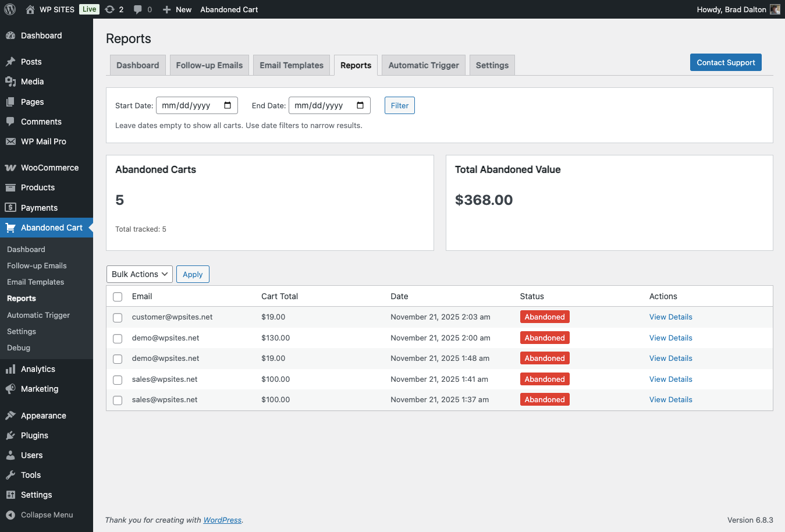Open the WooCommerce sidebar menu icon
The image size is (785, 532).
(x=10, y=168)
